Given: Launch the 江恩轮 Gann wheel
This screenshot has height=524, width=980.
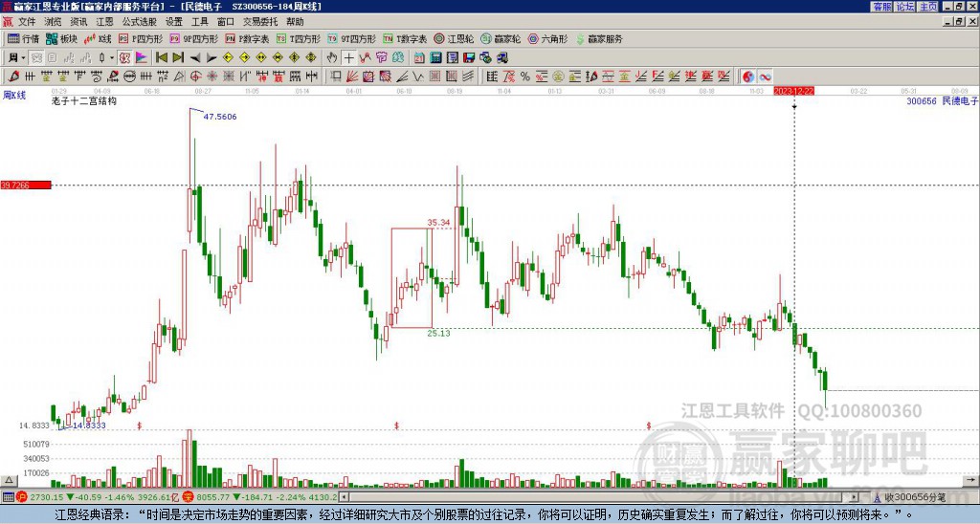Looking at the screenshot, I should click(454, 38).
